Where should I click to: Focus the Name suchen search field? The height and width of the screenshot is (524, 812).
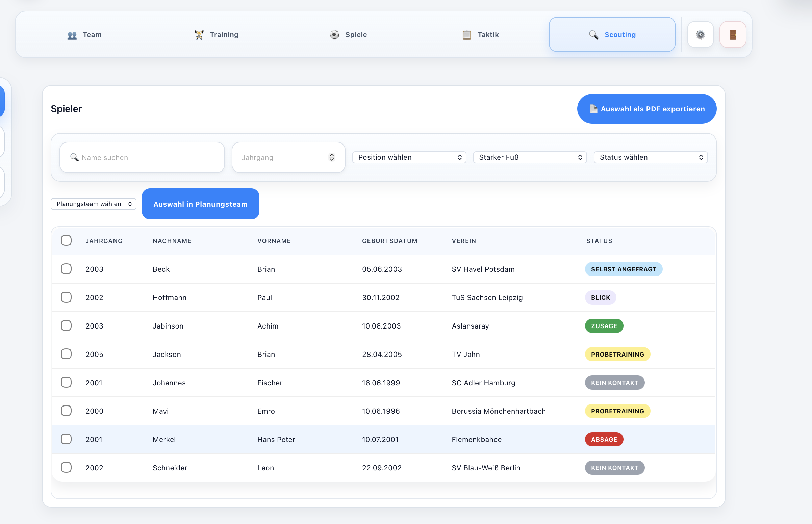pyautogui.click(x=142, y=157)
